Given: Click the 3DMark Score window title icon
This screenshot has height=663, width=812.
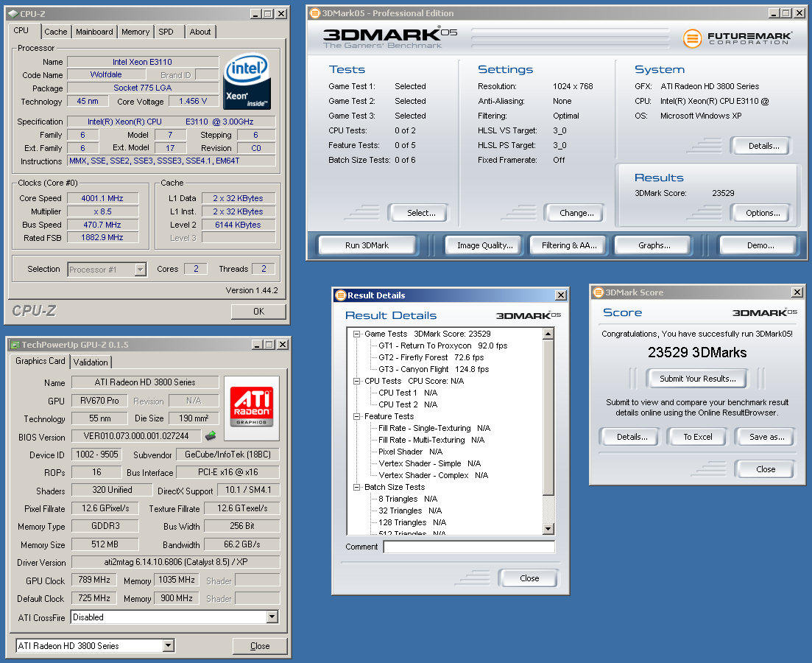Looking at the screenshot, I should tap(598, 292).
